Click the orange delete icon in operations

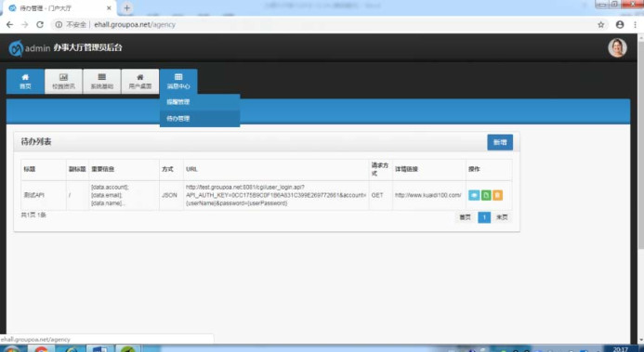pos(497,195)
